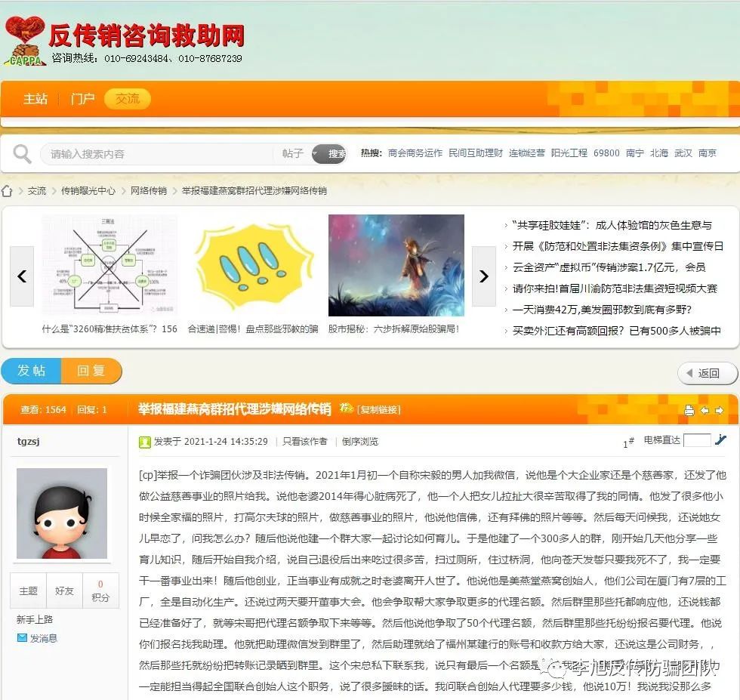Switch to the 主站 tab
The height and width of the screenshot is (700, 740).
[x=35, y=99]
